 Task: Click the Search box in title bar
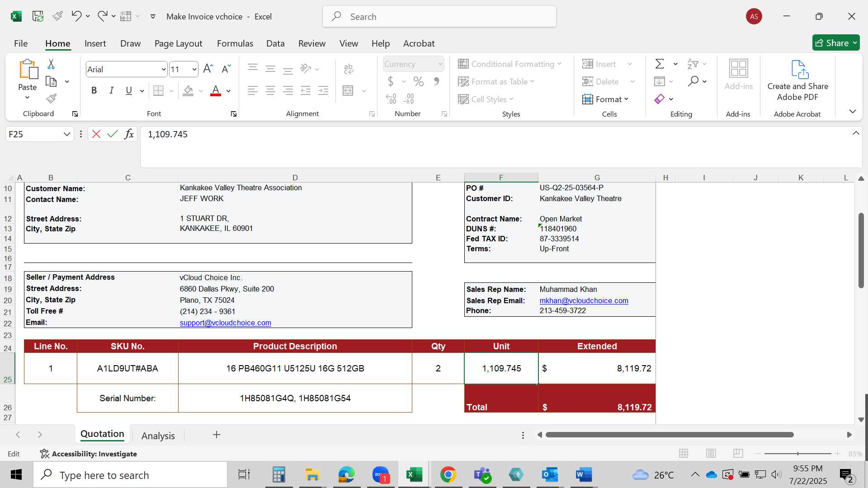pyautogui.click(x=439, y=17)
